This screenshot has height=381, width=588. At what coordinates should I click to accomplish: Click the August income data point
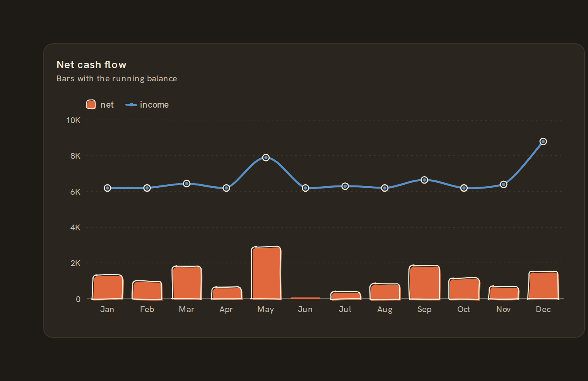[x=385, y=188]
